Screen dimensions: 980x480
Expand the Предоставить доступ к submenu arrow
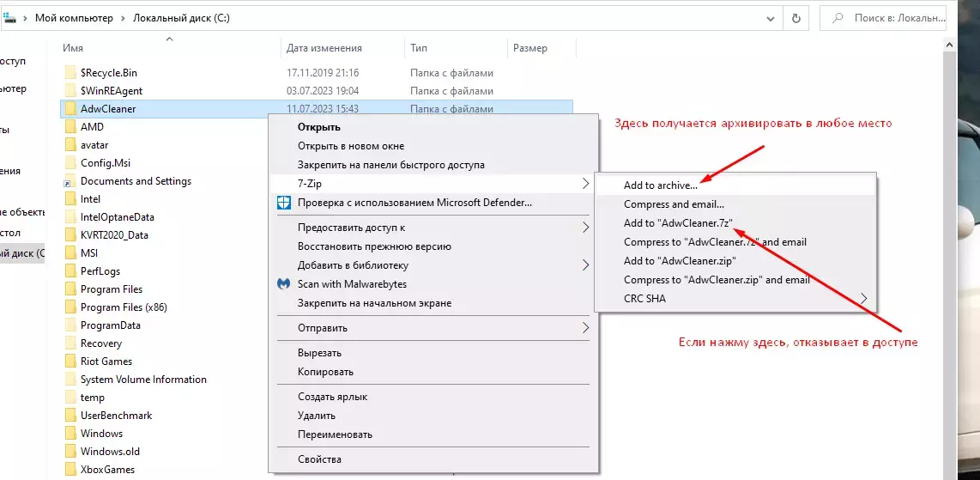pos(585,228)
